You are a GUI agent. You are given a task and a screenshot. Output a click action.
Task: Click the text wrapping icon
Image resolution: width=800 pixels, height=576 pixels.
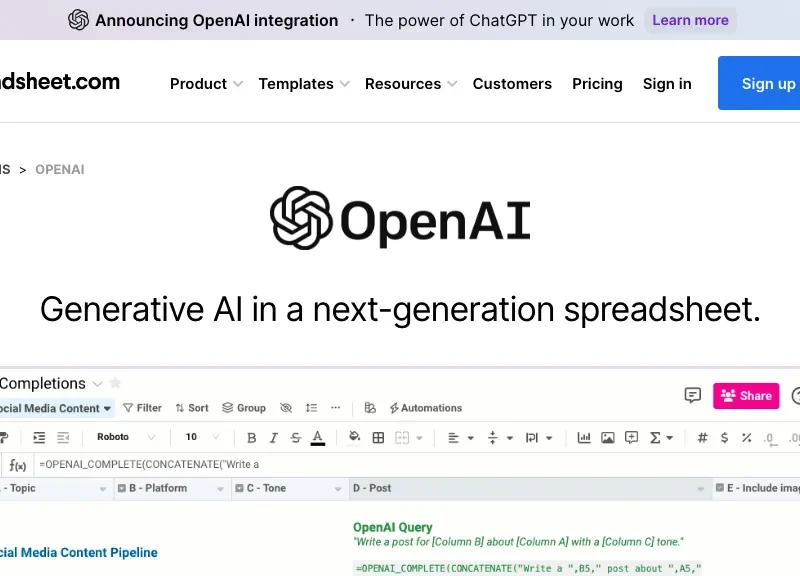(532, 438)
